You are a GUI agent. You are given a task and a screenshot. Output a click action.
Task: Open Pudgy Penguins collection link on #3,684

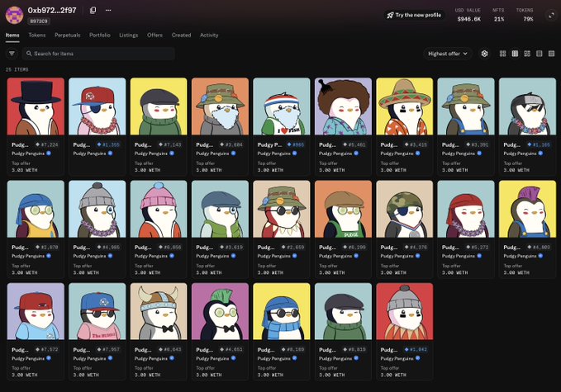(x=212, y=153)
